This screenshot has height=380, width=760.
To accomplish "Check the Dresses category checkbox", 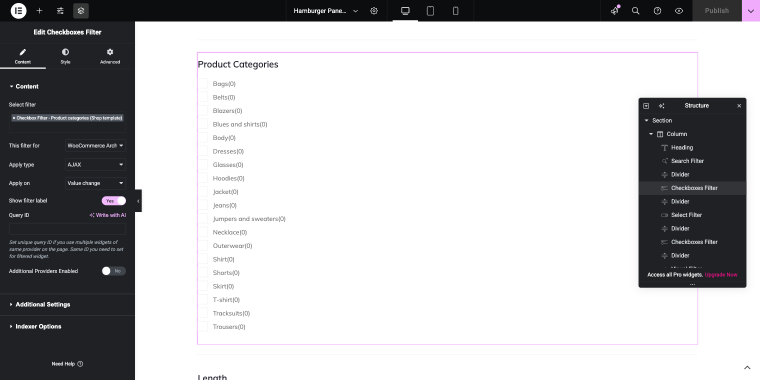I will (x=203, y=151).
